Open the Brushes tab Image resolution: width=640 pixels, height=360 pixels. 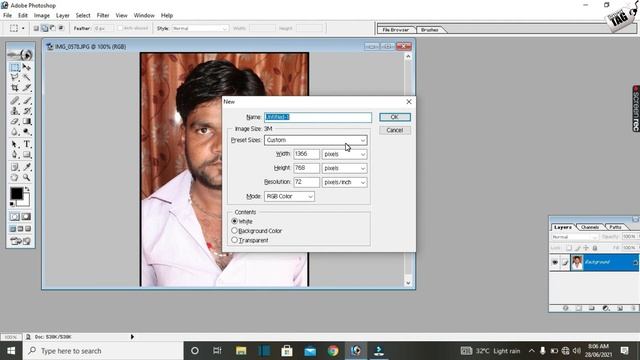point(429,30)
